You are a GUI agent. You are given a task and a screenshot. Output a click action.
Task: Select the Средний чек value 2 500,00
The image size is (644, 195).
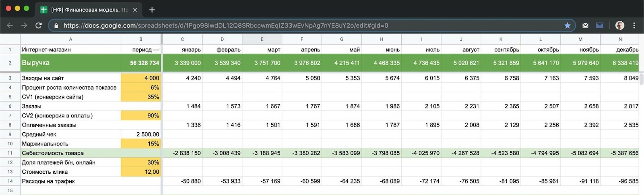point(141,134)
